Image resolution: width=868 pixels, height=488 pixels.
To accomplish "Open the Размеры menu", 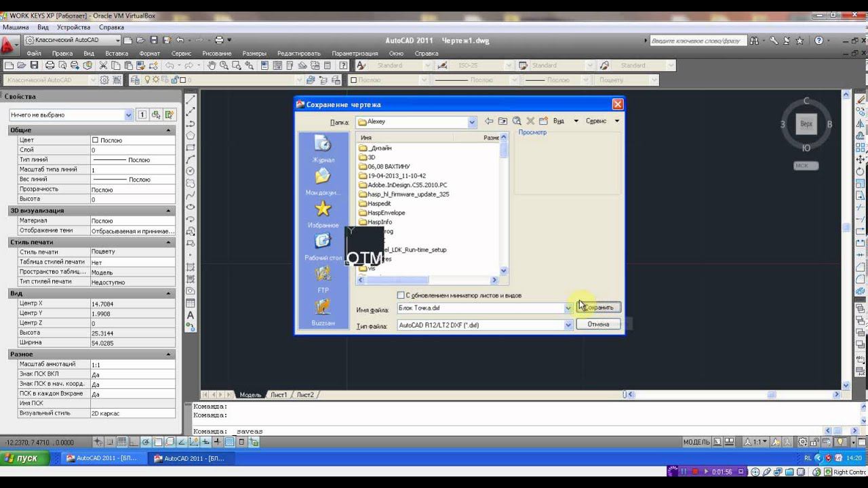I will pyautogui.click(x=254, y=54).
